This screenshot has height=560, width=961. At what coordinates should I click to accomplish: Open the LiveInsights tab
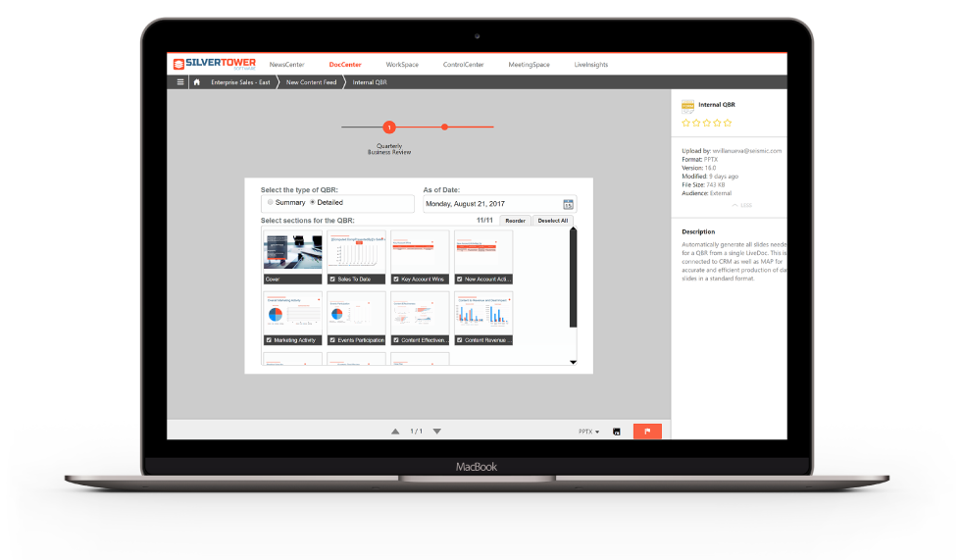pyautogui.click(x=590, y=65)
